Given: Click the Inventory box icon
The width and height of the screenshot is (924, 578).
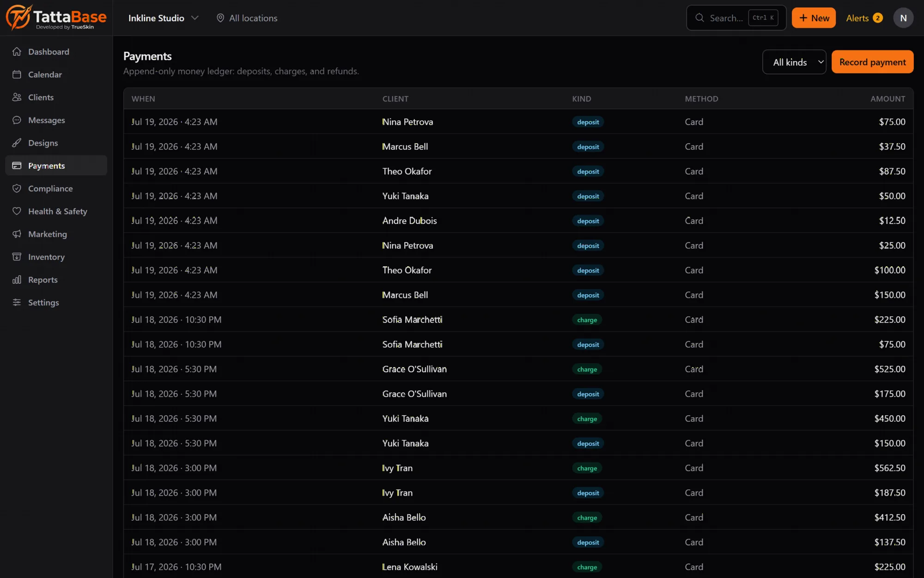Looking at the screenshot, I should pos(17,257).
